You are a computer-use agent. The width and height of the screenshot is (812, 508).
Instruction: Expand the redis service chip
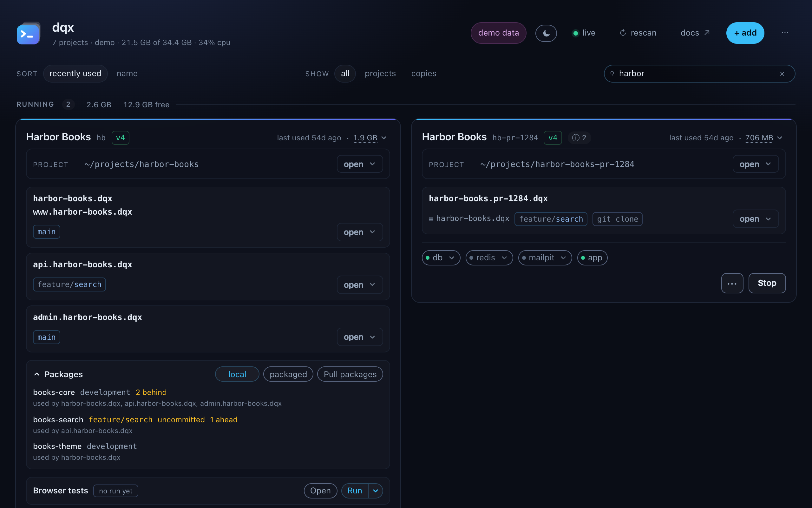pyautogui.click(x=489, y=258)
